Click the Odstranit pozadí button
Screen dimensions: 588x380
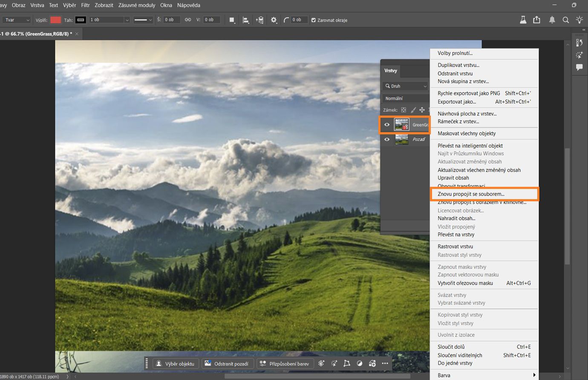point(227,364)
